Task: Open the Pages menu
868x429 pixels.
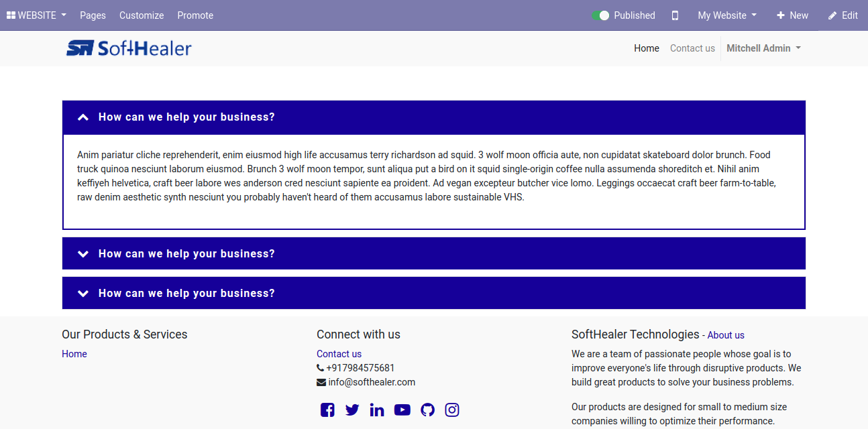Action: click(x=93, y=15)
